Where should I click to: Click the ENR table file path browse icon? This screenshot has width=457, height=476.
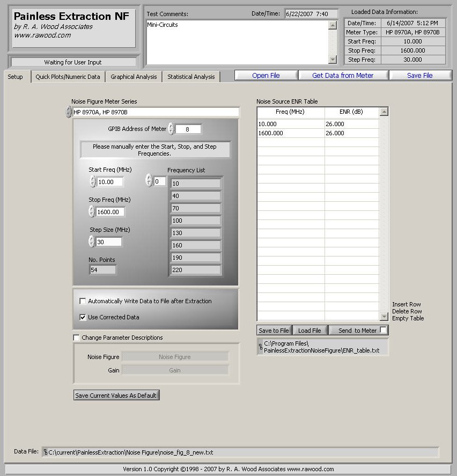[261, 347]
